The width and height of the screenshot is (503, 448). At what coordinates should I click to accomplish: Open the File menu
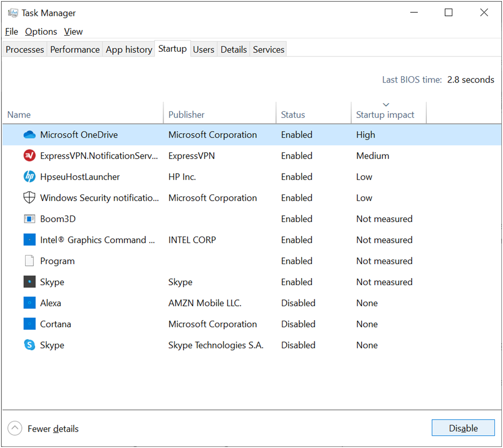click(12, 32)
